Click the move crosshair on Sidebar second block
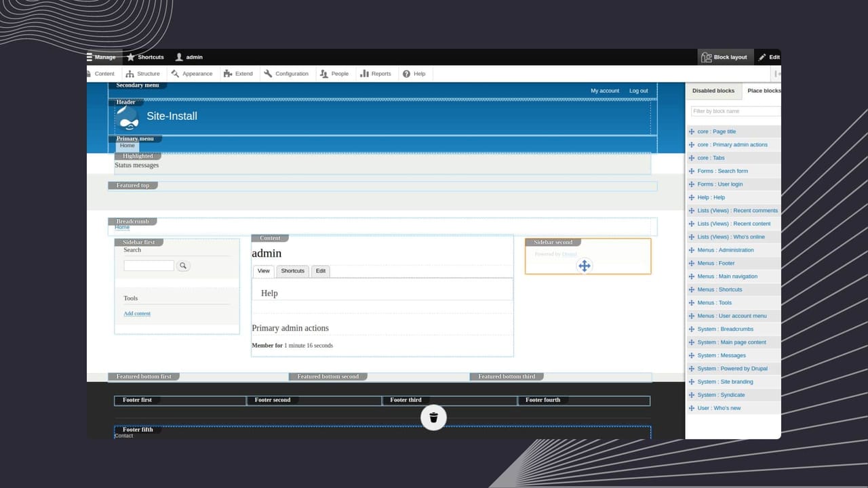 584,266
